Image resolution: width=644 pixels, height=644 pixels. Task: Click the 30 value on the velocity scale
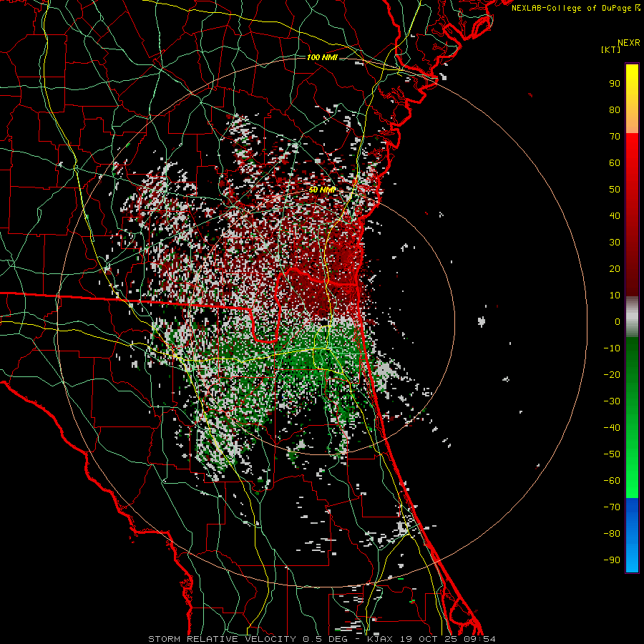pos(615,243)
